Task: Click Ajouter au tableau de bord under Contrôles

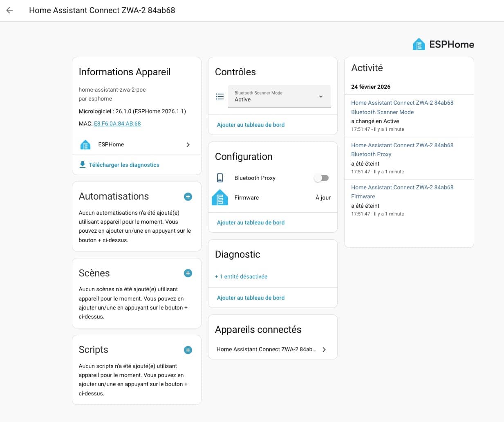Action: pos(251,125)
